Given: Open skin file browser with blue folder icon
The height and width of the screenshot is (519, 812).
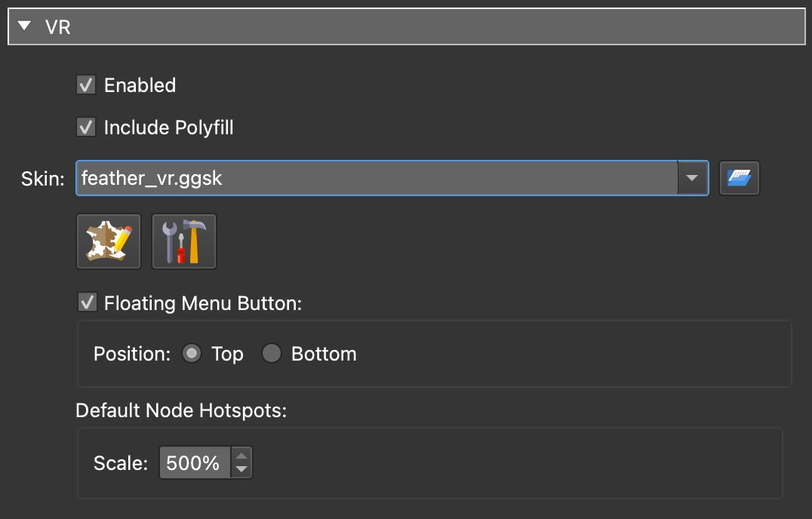Looking at the screenshot, I should 739,177.
